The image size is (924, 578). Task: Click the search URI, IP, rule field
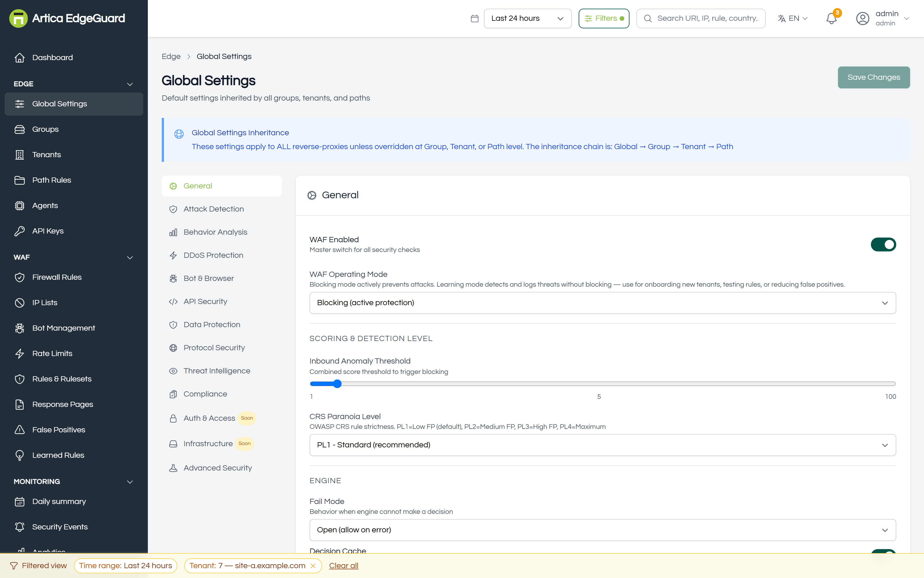coord(701,18)
